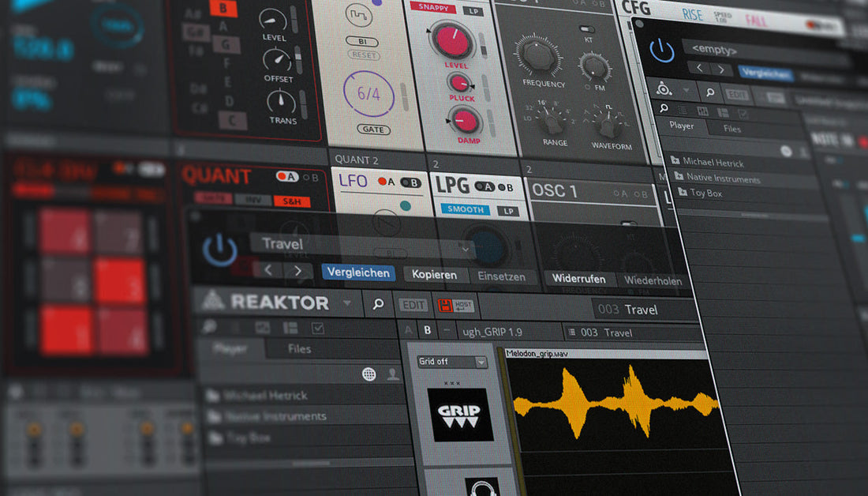
Task: Click the orange waveform of Melodon_grip.wav
Action: tap(615, 402)
